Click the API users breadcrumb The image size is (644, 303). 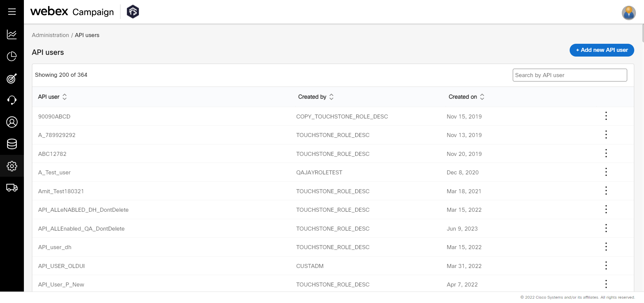point(87,35)
